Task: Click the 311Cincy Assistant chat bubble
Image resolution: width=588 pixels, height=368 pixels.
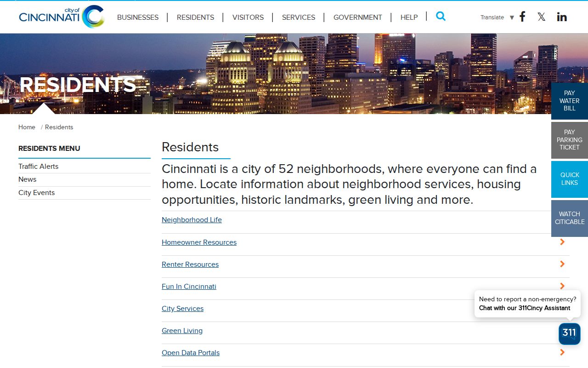Action: [x=527, y=304]
